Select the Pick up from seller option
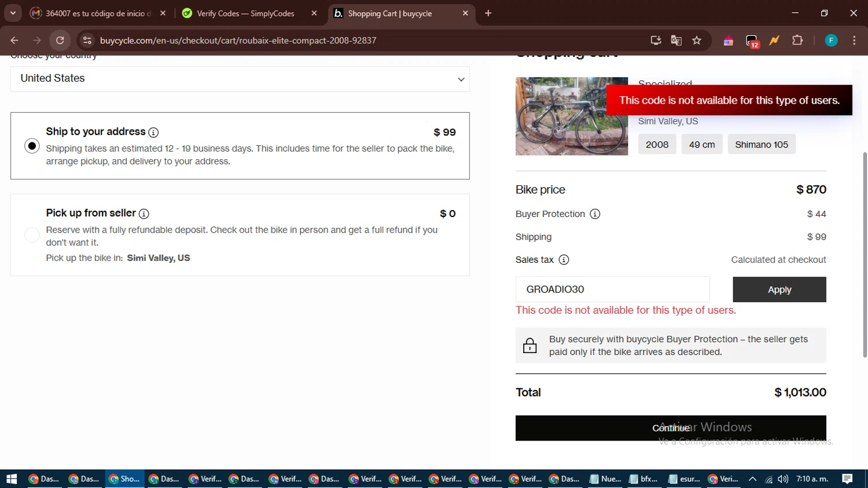This screenshot has width=868, height=488. (32, 234)
